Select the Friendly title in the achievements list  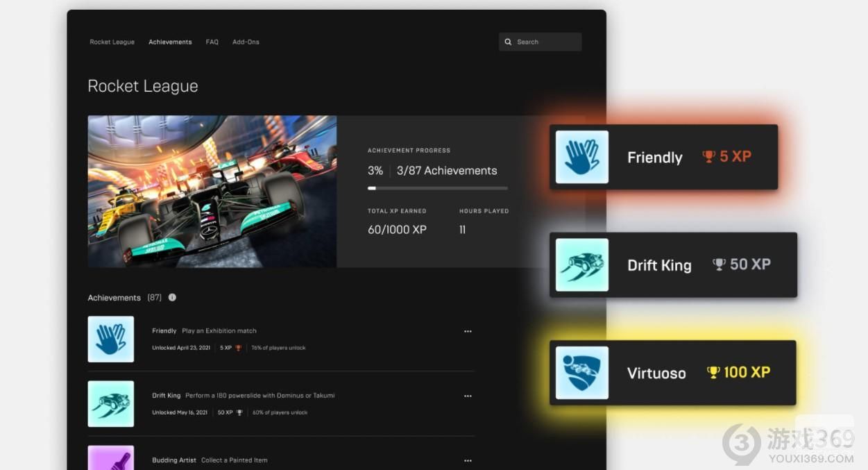(164, 331)
